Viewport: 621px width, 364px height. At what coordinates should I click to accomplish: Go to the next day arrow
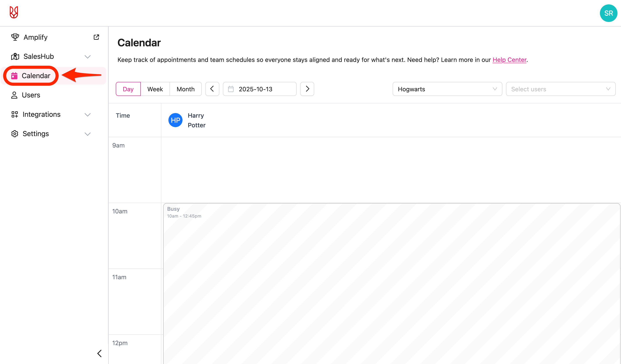[307, 89]
